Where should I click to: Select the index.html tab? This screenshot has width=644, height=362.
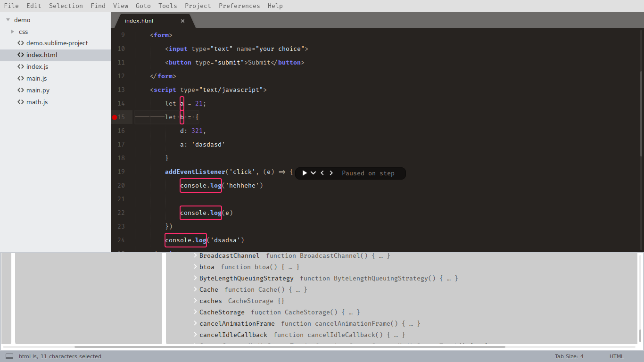139,21
